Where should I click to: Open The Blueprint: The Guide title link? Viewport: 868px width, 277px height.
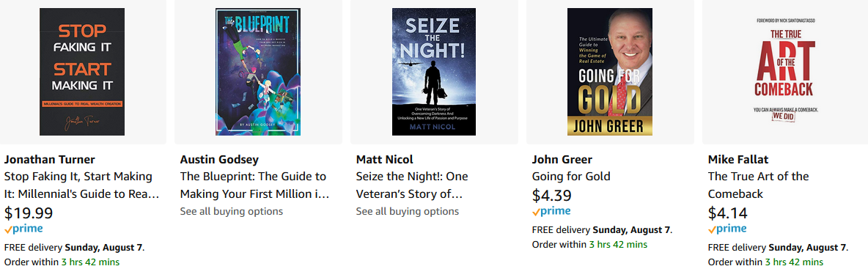pyautogui.click(x=254, y=185)
